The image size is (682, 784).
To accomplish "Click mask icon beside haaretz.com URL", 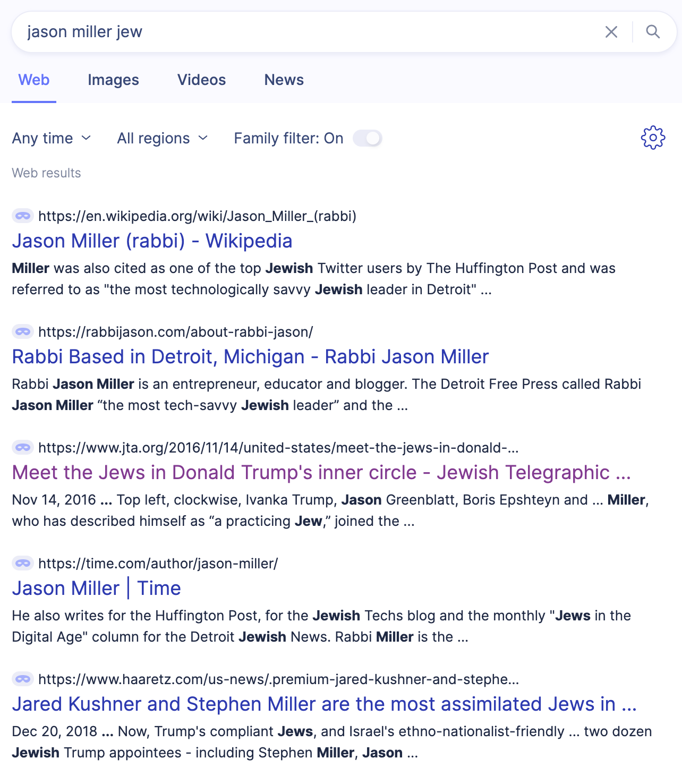I will [x=23, y=679].
